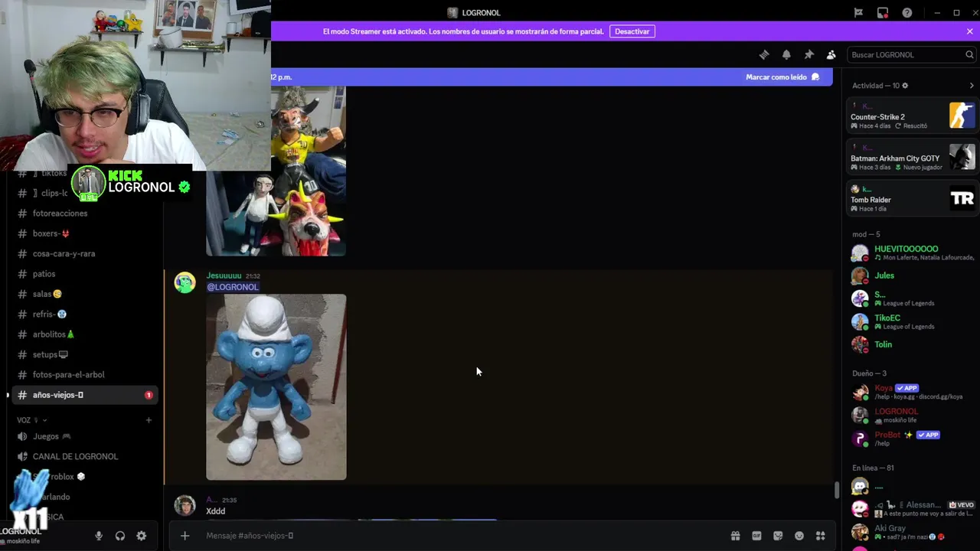Select the años-viejos channel
Screen dimensions: 980x551
[84, 395]
